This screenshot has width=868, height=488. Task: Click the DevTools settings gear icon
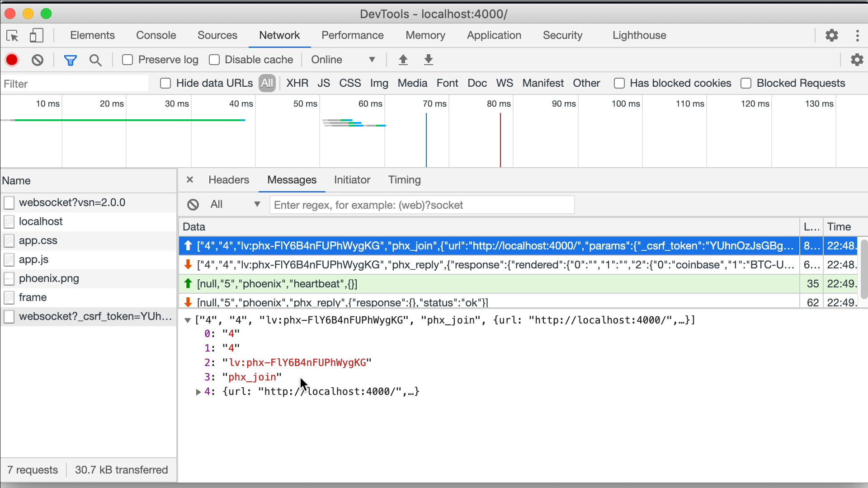(x=831, y=35)
